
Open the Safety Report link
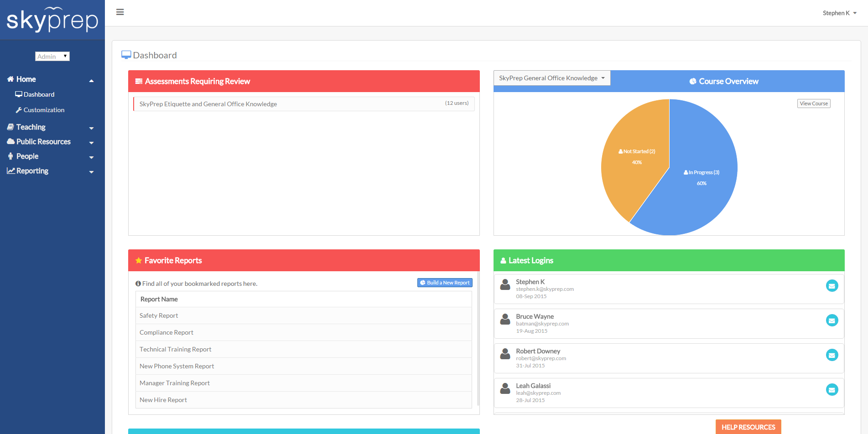pos(158,315)
